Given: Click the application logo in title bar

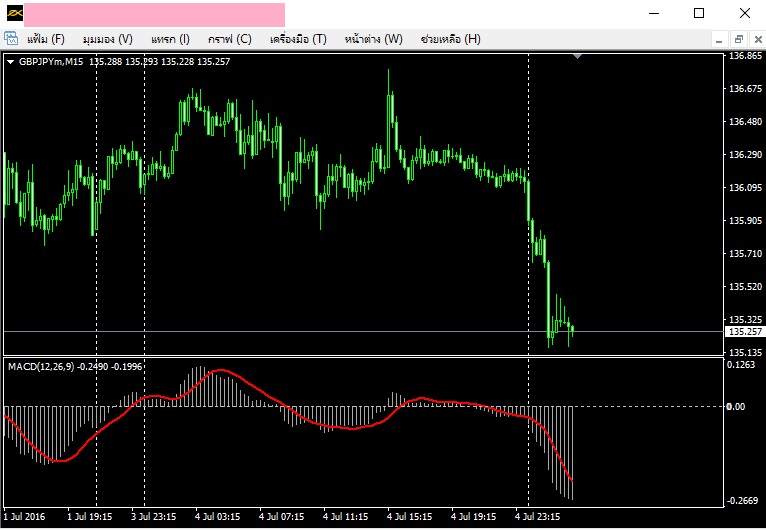Looking at the screenshot, I should tap(15, 14).
